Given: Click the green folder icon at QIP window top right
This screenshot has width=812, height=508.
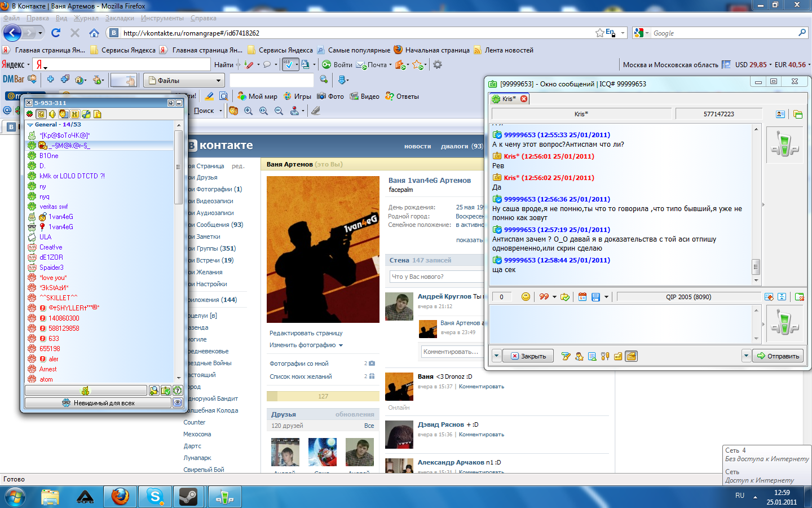Looking at the screenshot, I should pyautogui.click(x=798, y=114).
